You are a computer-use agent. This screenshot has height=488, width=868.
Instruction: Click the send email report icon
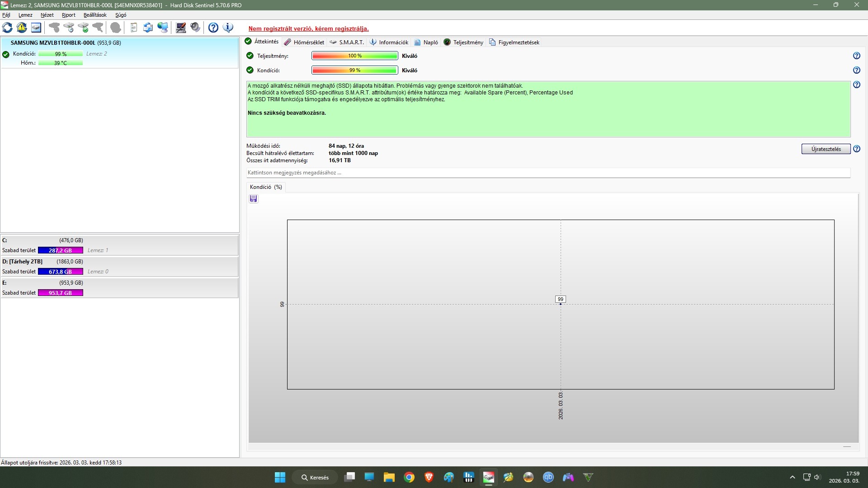[x=148, y=28]
